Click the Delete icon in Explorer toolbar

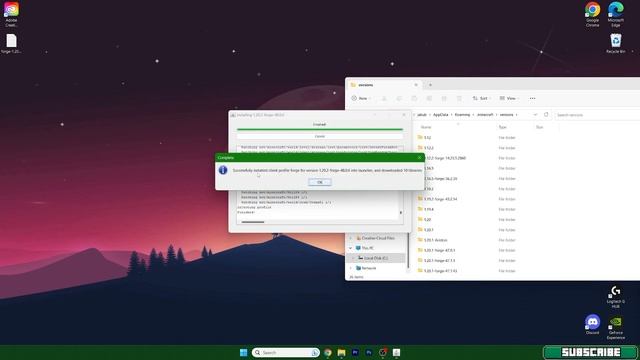coord(459,98)
